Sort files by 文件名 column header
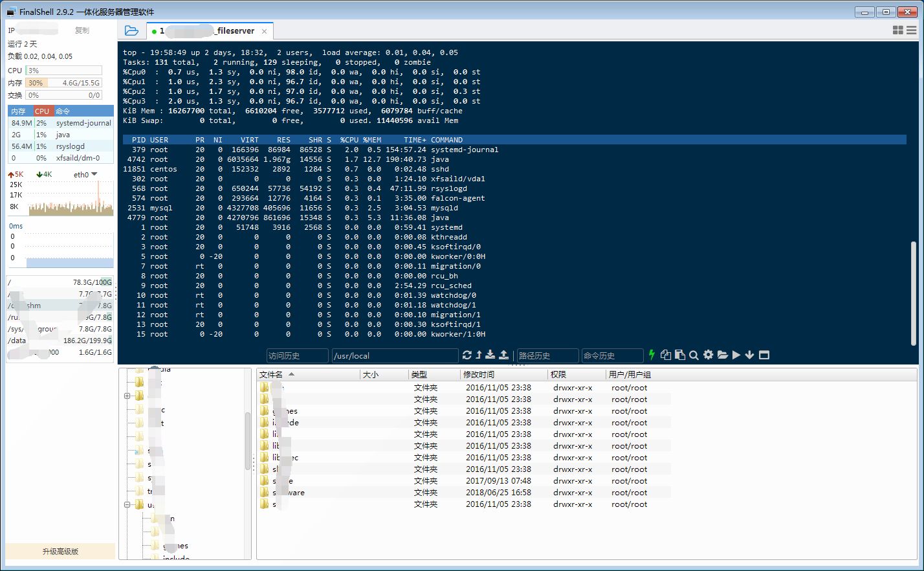 (271, 374)
